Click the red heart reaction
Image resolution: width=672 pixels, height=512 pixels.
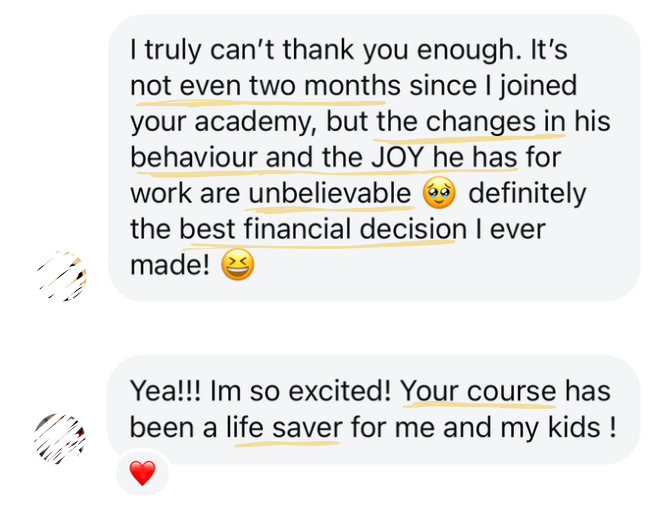(143, 473)
